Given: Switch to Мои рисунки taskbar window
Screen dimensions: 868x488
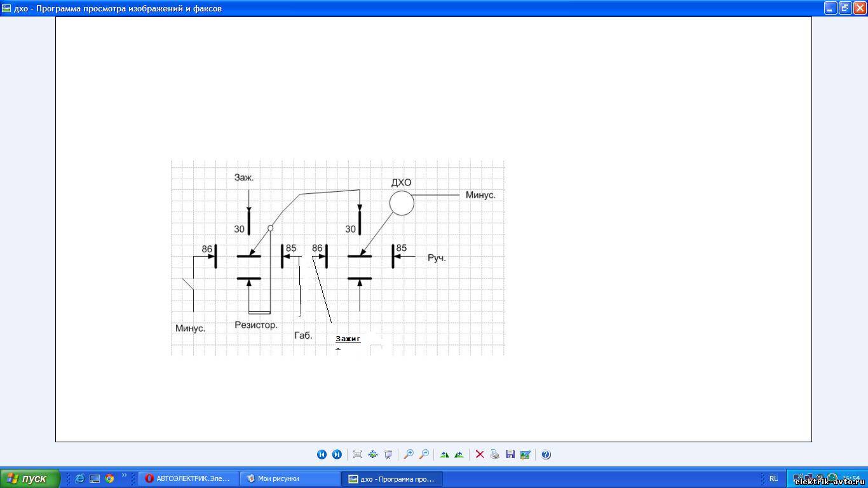Looking at the screenshot, I should tap(290, 478).
